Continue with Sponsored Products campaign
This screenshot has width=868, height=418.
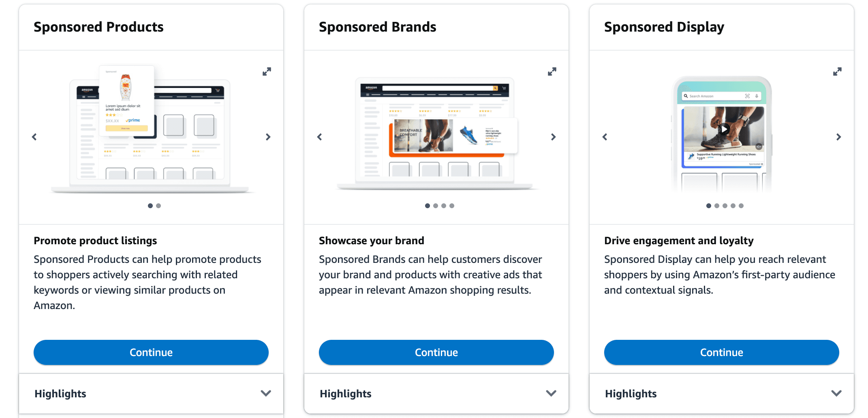pos(151,352)
